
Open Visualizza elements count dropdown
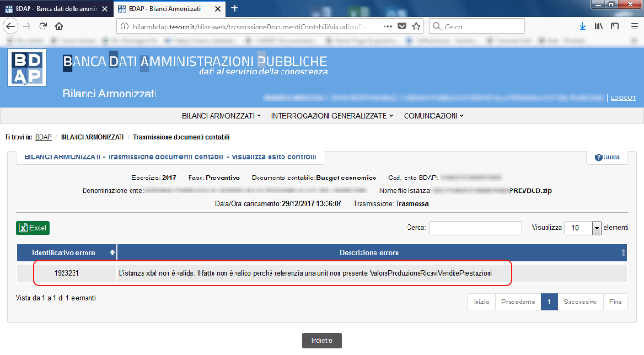pyautogui.click(x=582, y=228)
